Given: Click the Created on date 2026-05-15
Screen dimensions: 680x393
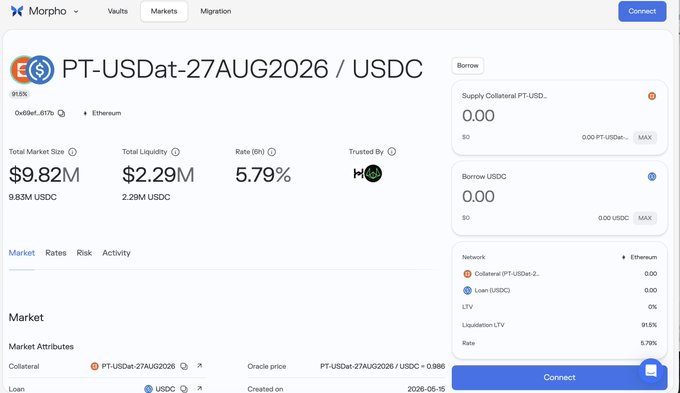Looking at the screenshot, I should coord(426,389).
